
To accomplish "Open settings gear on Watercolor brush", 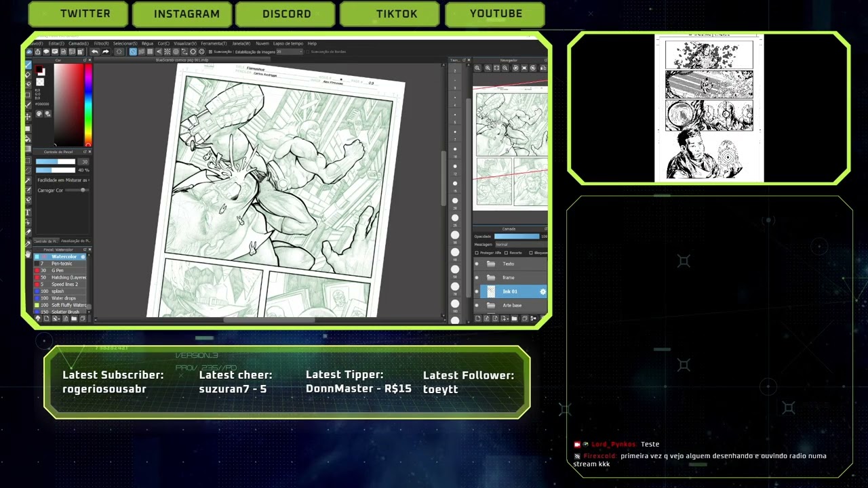I will click(83, 257).
